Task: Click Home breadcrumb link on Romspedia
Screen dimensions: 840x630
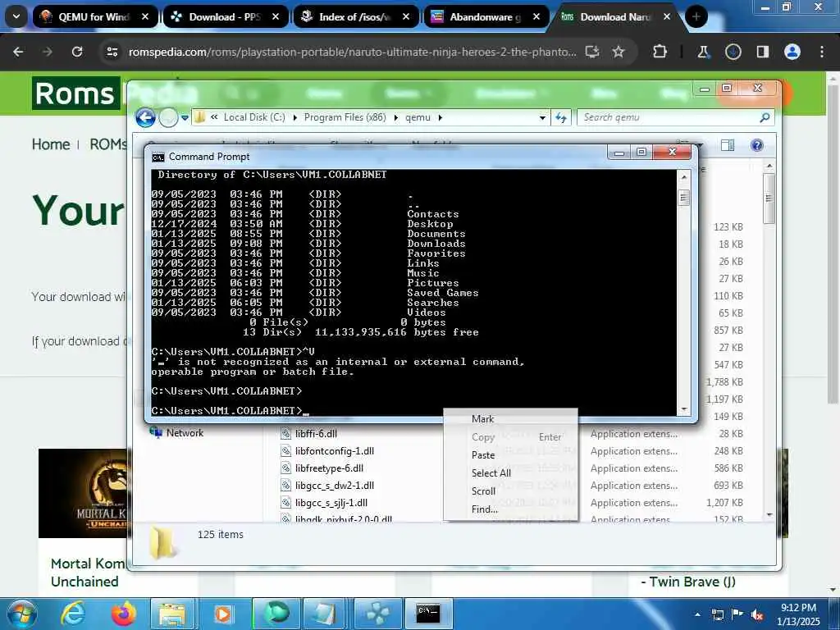Action: pos(50,144)
